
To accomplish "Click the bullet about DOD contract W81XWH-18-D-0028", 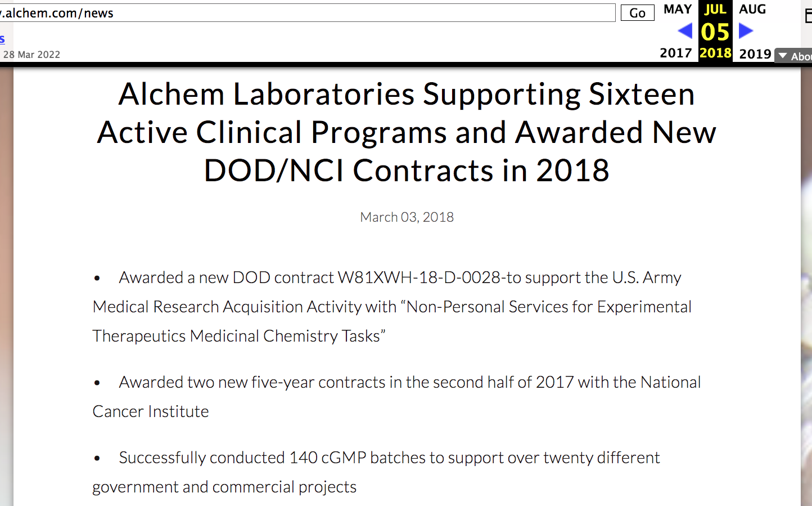I will point(392,307).
